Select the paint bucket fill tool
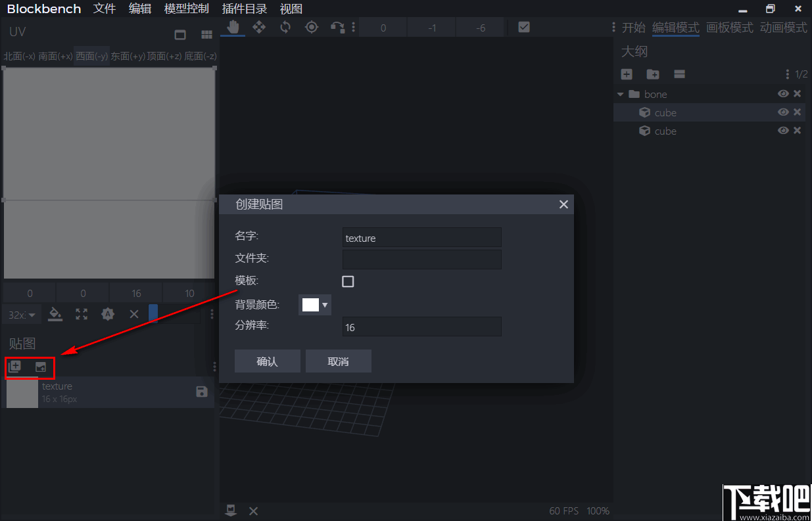The height and width of the screenshot is (521, 812). point(55,314)
